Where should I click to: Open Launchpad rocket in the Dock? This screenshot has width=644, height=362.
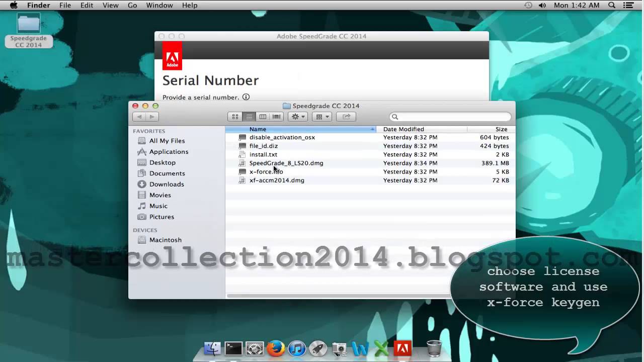(318, 348)
